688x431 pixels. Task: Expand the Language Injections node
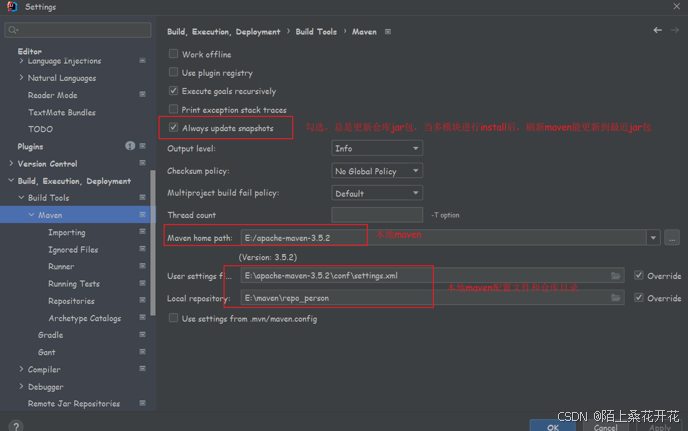point(21,61)
